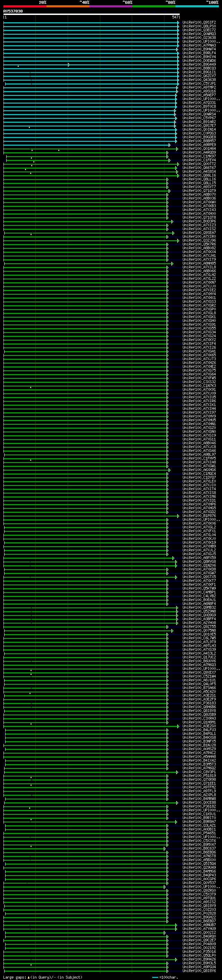Click the UniRef100_Q0WMQ3 label

tap(199, 34)
